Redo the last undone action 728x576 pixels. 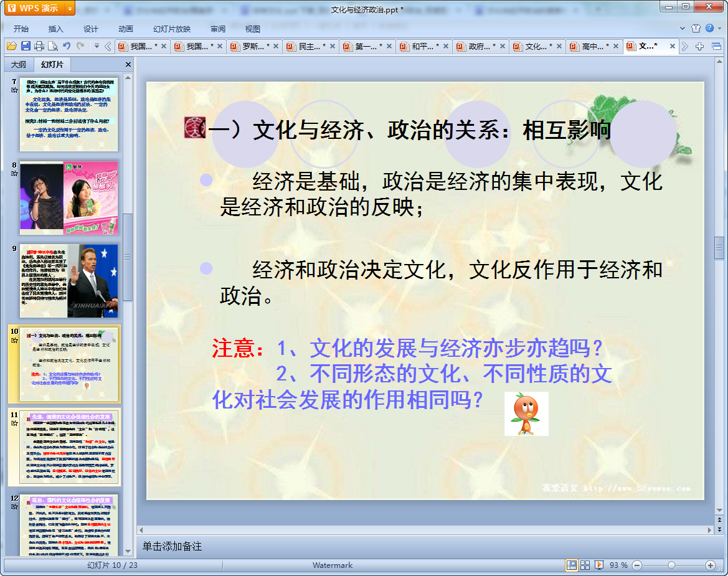[x=80, y=46]
